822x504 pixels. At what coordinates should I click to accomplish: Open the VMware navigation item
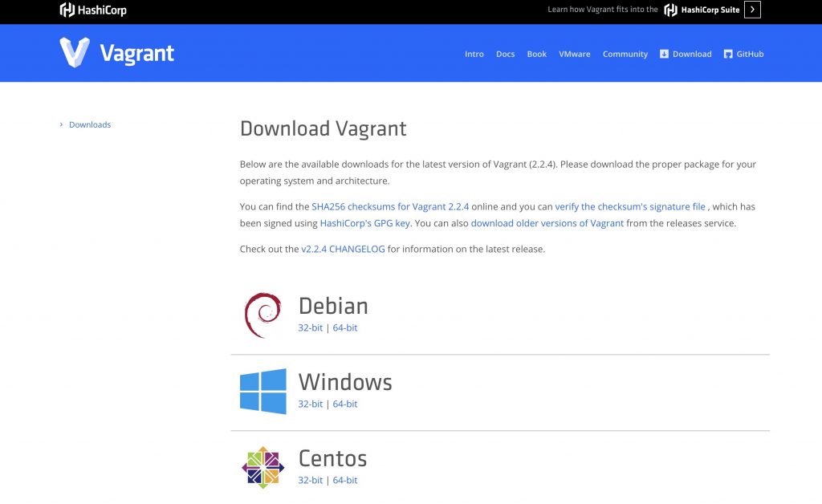point(575,54)
